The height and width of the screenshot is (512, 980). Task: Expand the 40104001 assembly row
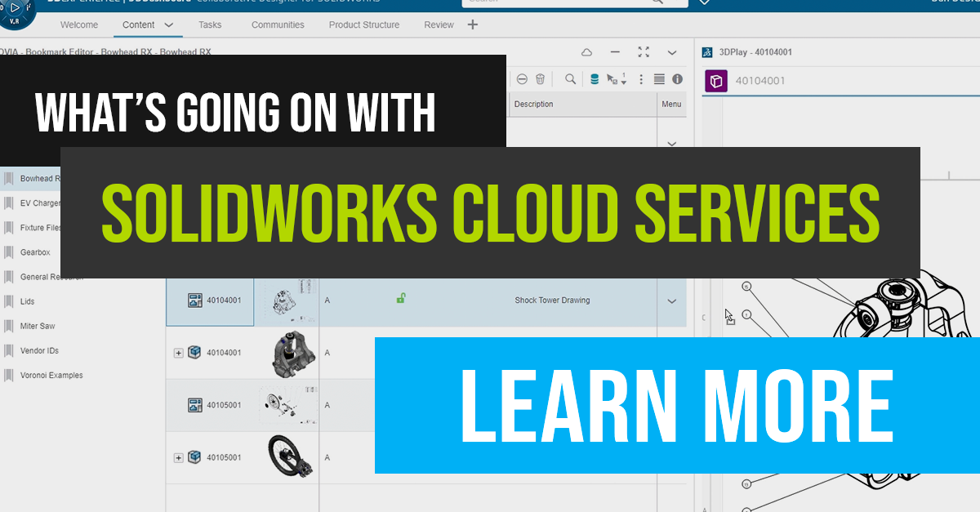[x=179, y=353]
